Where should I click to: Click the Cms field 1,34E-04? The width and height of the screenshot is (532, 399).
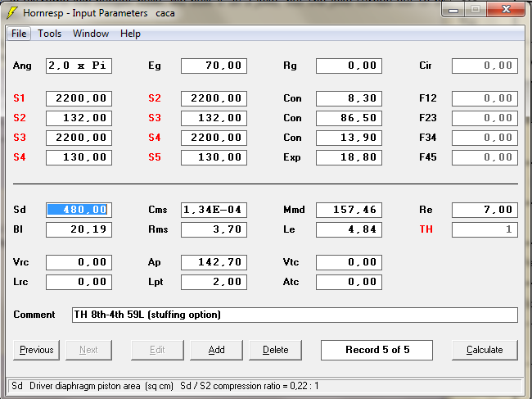214,210
